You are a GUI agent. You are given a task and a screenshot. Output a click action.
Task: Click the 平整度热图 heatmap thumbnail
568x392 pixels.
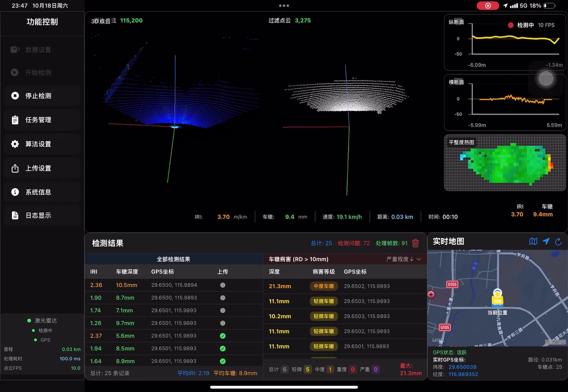point(505,163)
